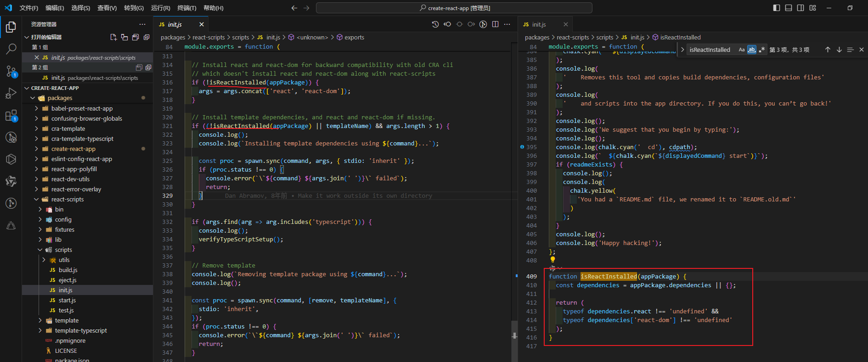Go forward using title bar arrow
The width and height of the screenshot is (868, 362).
(306, 8)
